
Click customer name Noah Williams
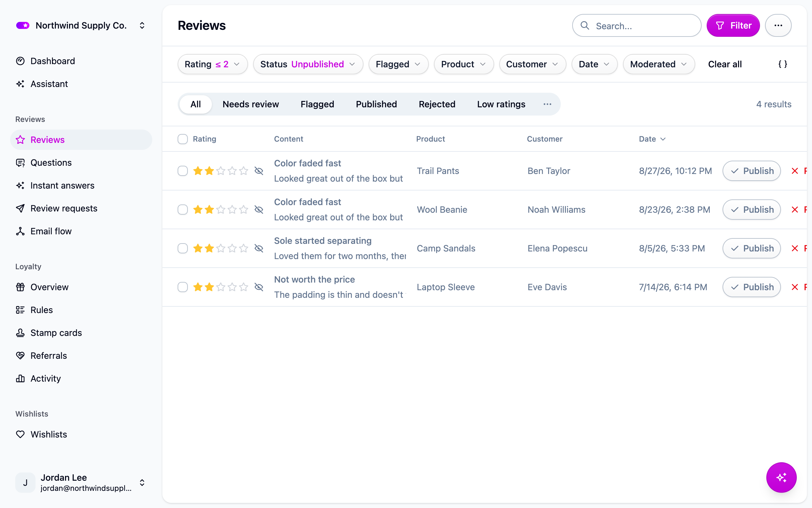[x=556, y=210]
